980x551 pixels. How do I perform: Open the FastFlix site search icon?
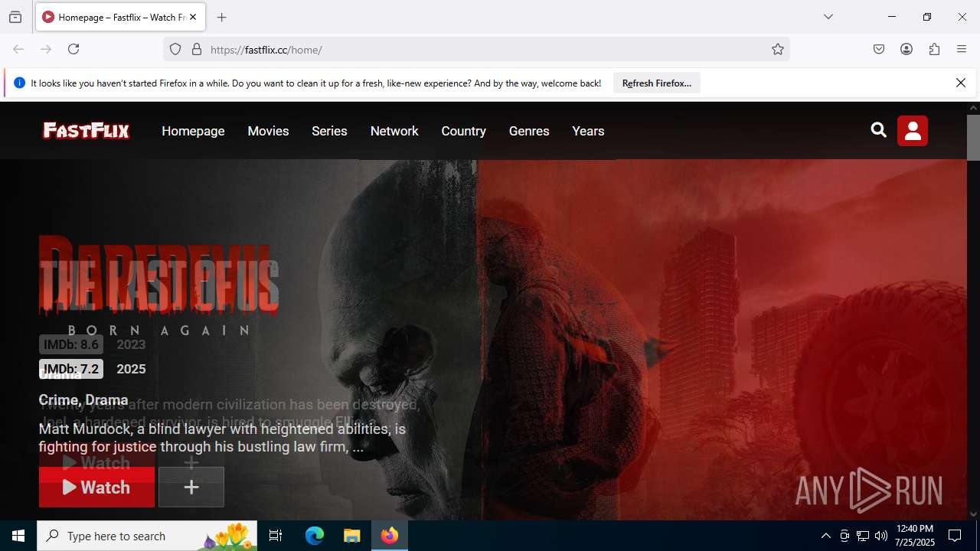(879, 131)
